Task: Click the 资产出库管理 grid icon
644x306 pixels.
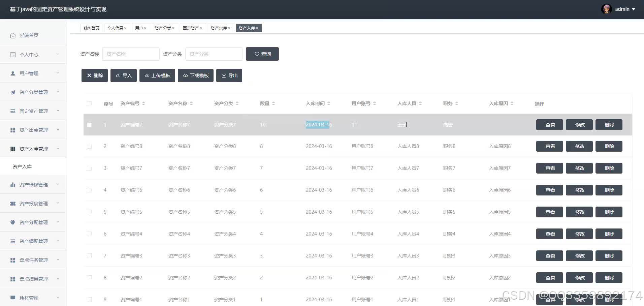Action: (13, 130)
